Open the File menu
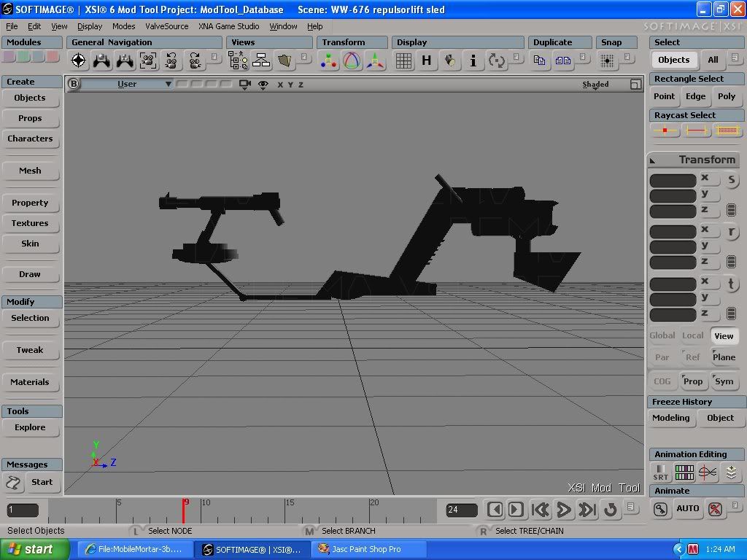747x560 pixels. (12, 26)
